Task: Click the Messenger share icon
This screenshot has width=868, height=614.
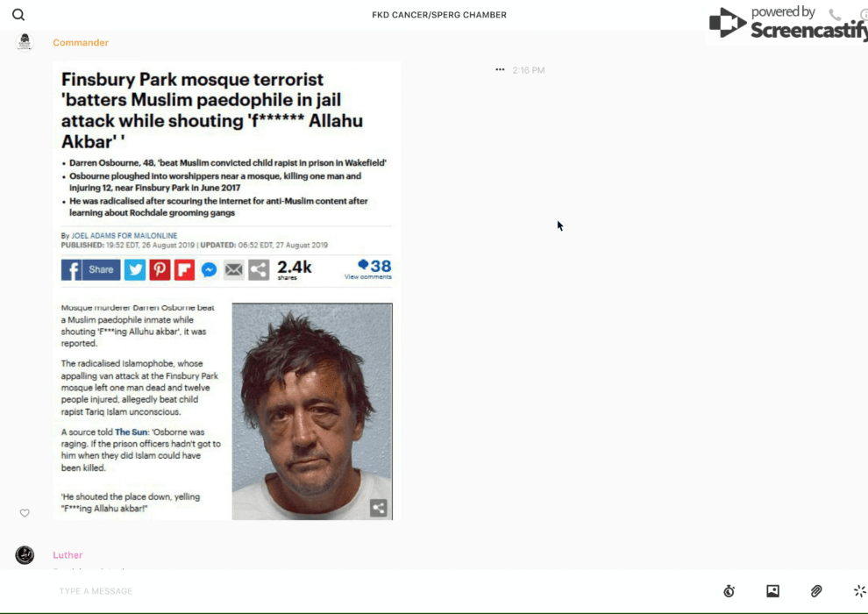Action: [209, 270]
